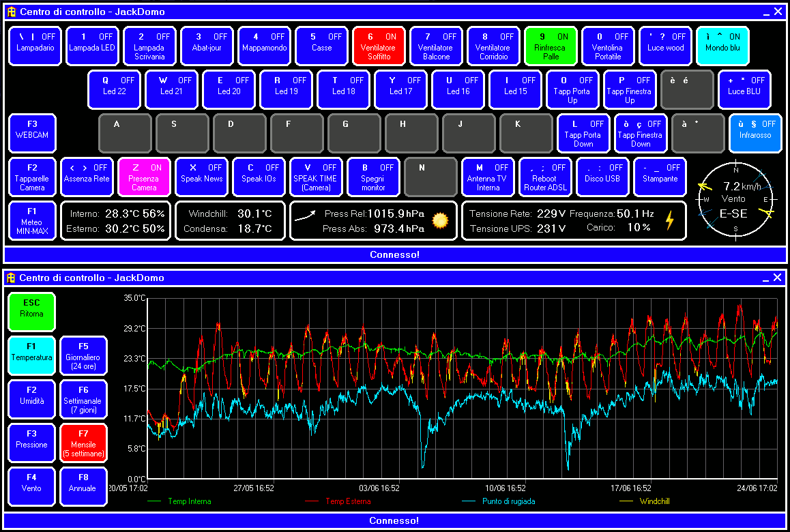The width and height of the screenshot is (790, 532).
Task: Click the JackDomo icon in lower title bar
Action: pos(11,278)
